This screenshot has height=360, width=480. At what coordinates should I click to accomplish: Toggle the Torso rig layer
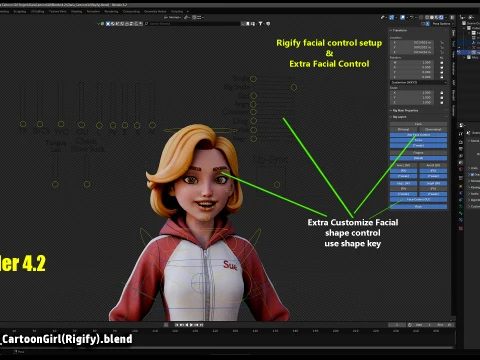[418, 140]
